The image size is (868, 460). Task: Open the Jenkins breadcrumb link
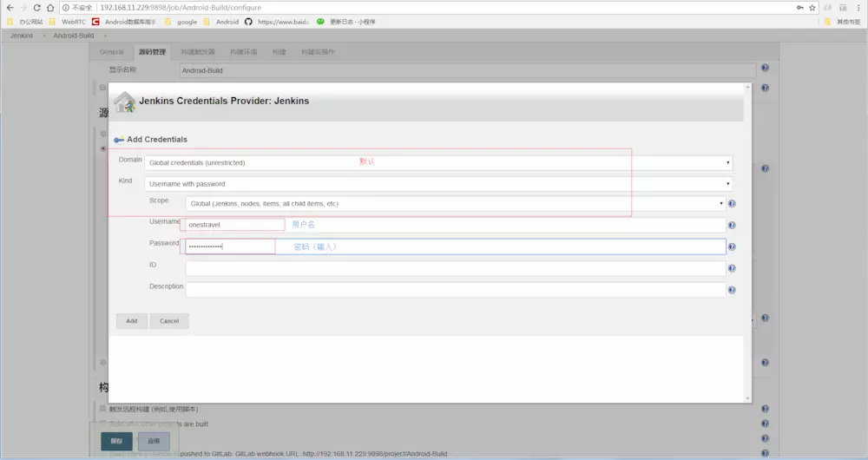(x=22, y=36)
